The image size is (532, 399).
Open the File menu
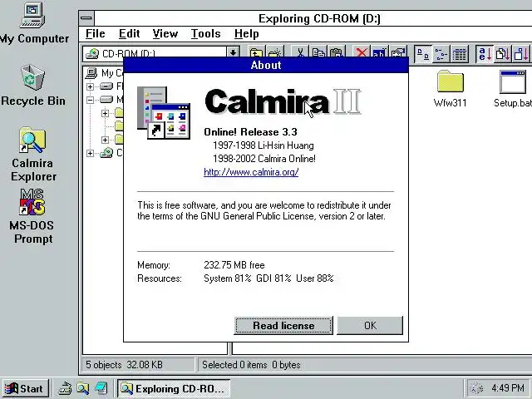pos(96,33)
